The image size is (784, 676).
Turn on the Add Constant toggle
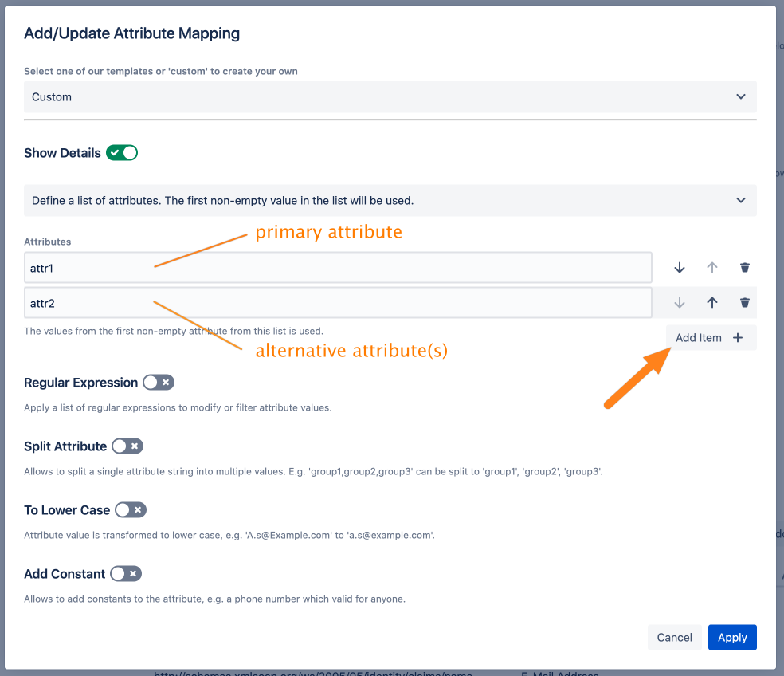click(x=126, y=574)
